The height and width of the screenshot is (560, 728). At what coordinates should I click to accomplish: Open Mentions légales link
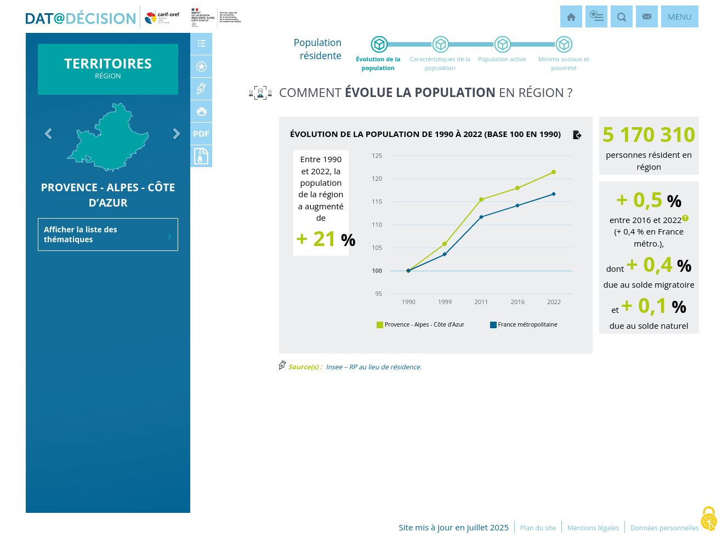(x=593, y=528)
